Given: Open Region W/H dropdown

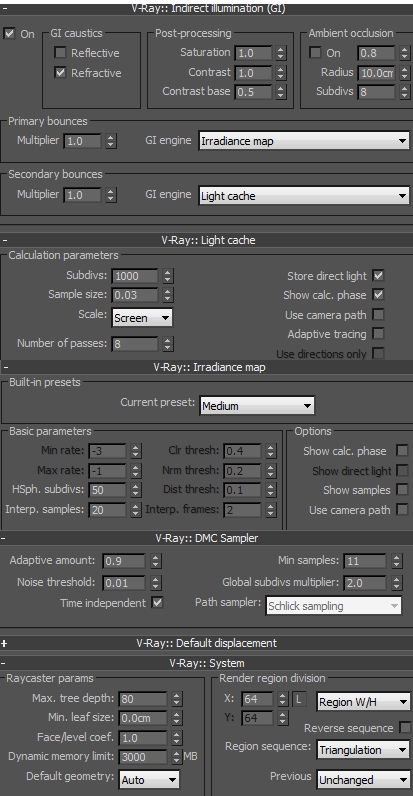Looking at the screenshot, I should coord(363,702).
